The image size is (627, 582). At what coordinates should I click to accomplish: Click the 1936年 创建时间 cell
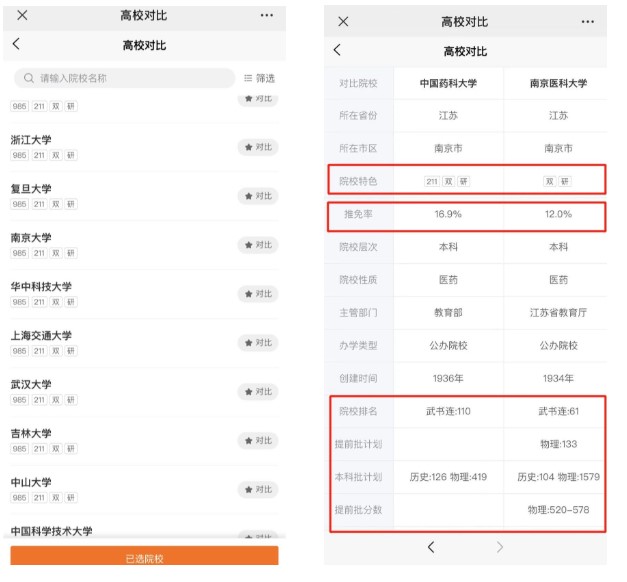point(448,378)
